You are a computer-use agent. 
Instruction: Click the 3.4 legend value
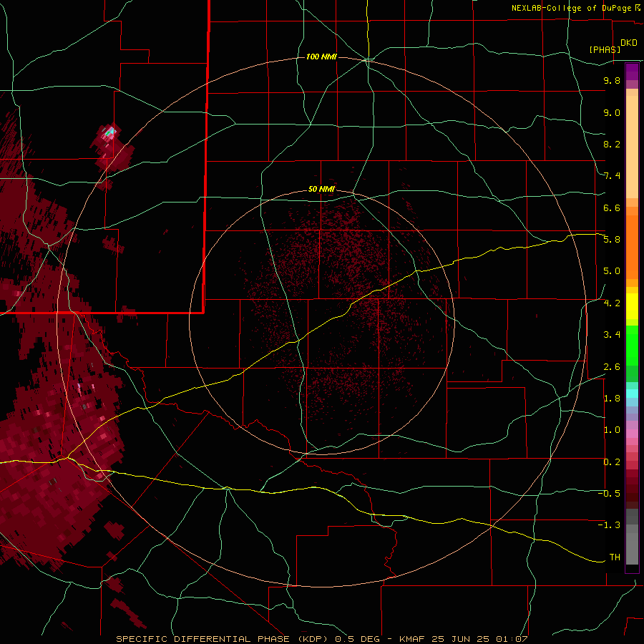(x=612, y=335)
